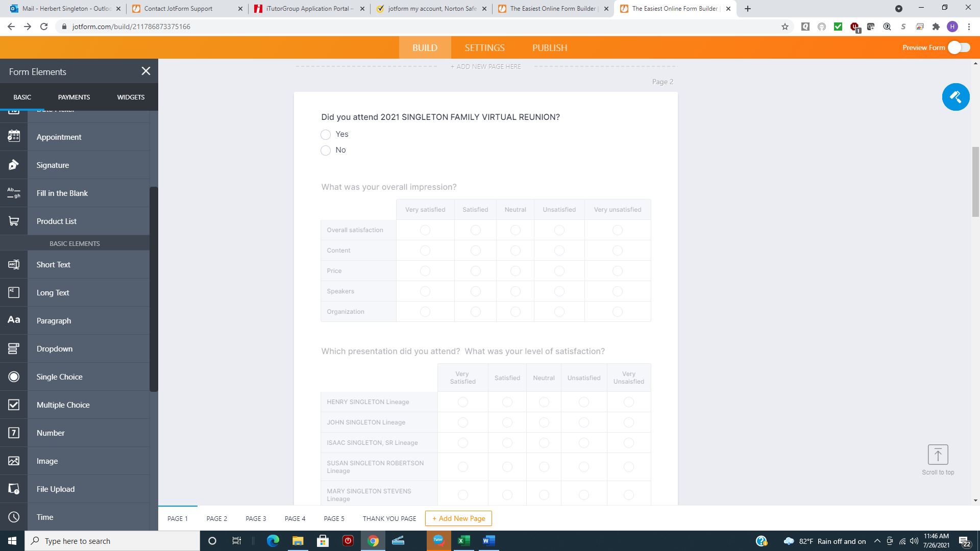Open the Chrome browser menu

[969, 26]
